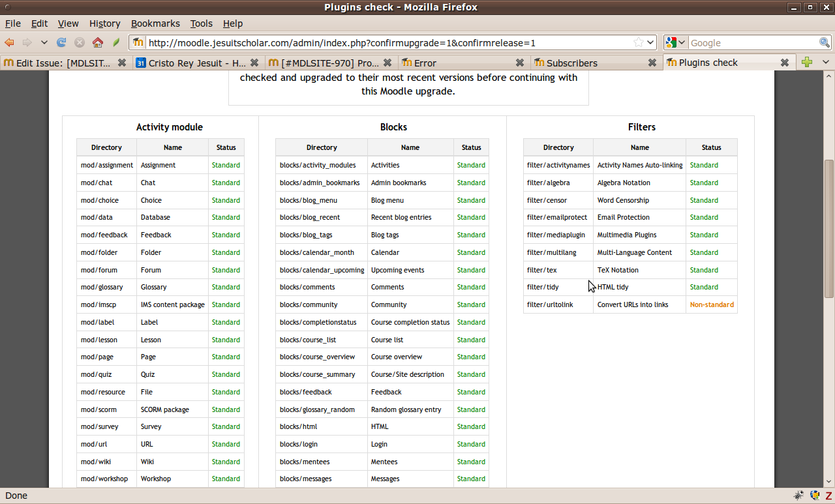This screenshot has height=504, width=835.
Task: Click the scrollbar up arrow
Action: [x=829, y=77]
